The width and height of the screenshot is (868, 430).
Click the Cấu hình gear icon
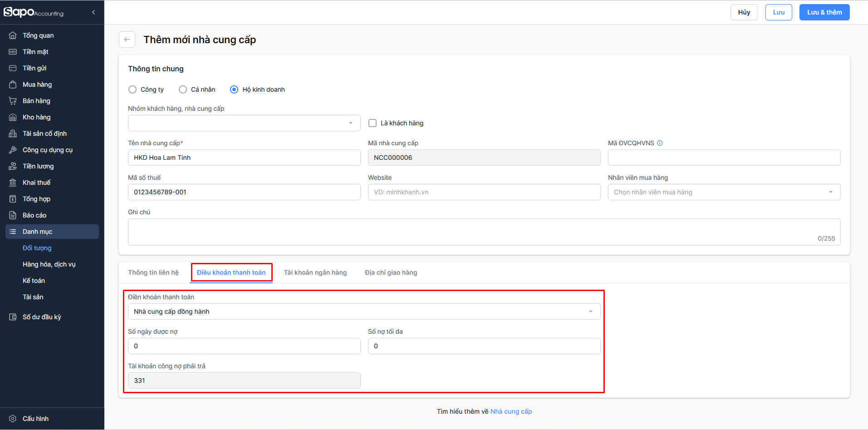click(x=13, y=419)
